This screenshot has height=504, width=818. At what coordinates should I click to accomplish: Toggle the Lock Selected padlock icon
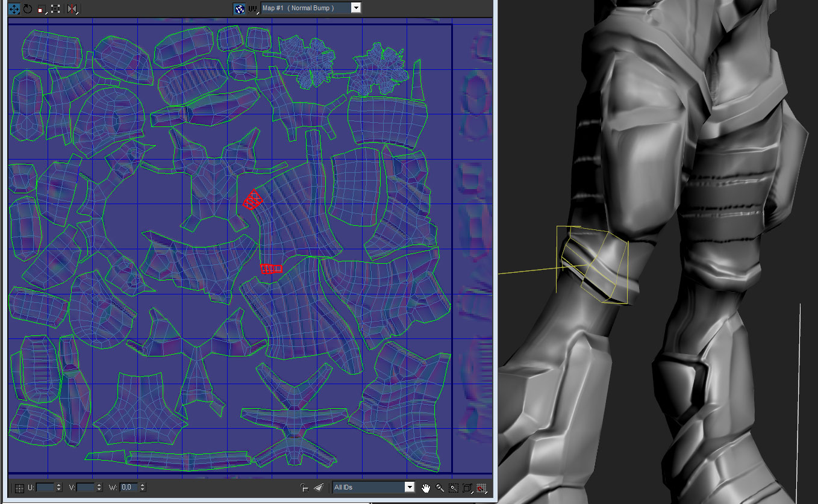305,488
